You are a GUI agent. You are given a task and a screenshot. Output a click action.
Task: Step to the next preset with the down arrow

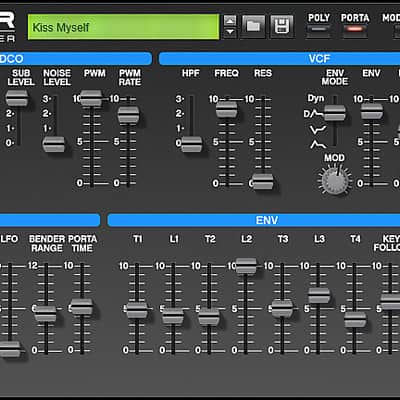point(230,32)
